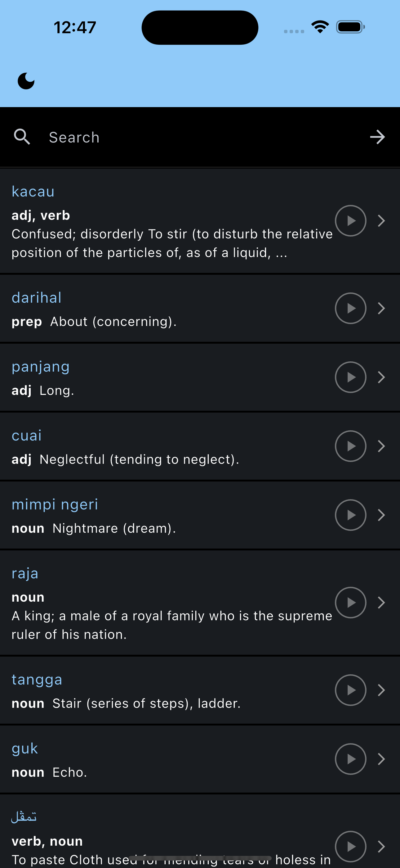Select the mimpi ngeri entry title
400x868 pixels.
pyautogui.click(x=55, y=504)
